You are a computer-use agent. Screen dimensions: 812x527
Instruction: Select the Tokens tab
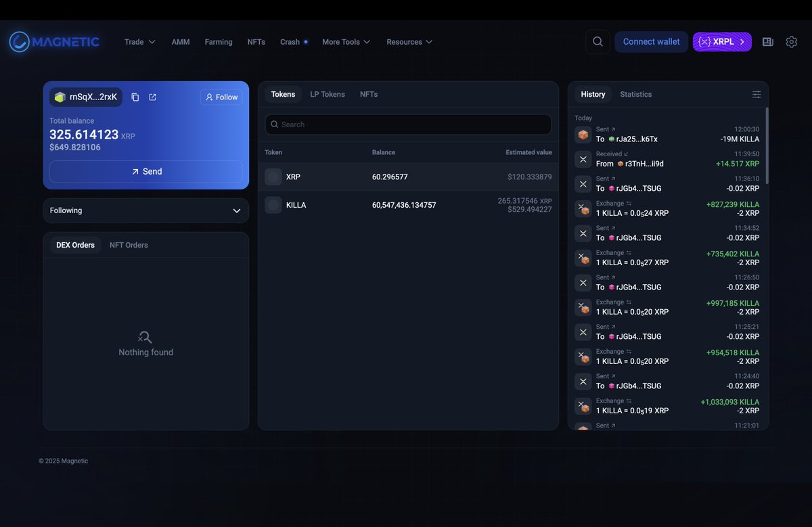pyautogui.click(x=283, y=95)
